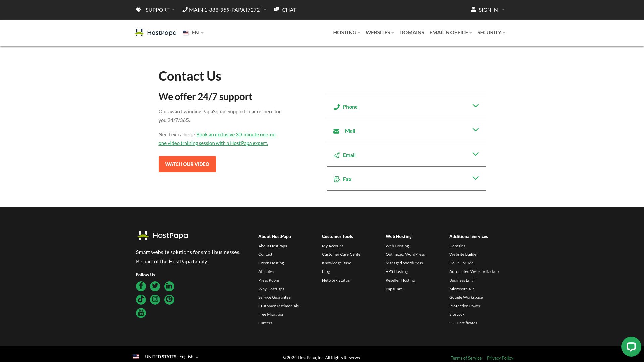Image resolution: width=644 pixels, height=362 pixels.
Task: Click the chat bubble icon
Action: pos(631,347)
